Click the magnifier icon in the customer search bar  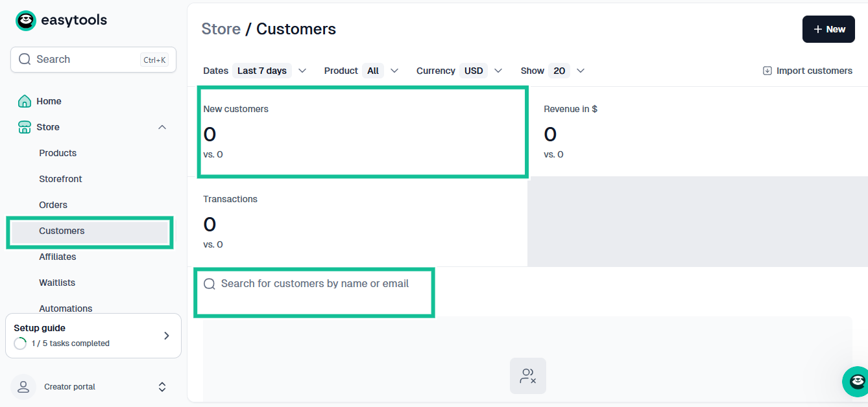[209, 283]
